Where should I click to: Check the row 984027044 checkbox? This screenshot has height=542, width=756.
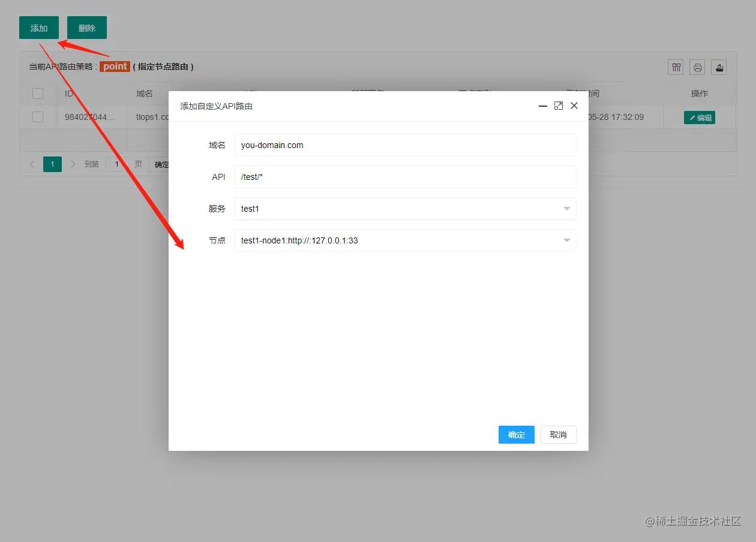(x=38, y=117)
